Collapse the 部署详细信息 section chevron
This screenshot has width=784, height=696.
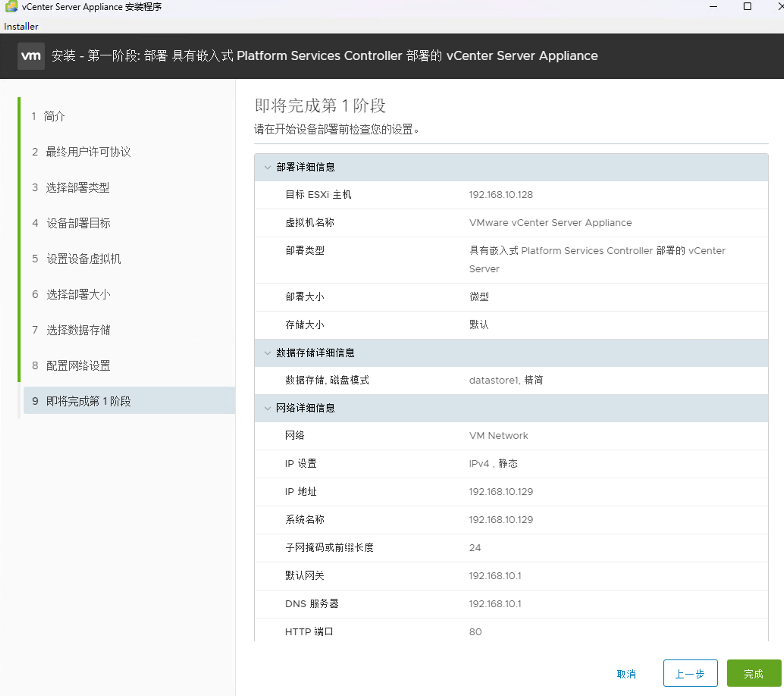(267, 167)
